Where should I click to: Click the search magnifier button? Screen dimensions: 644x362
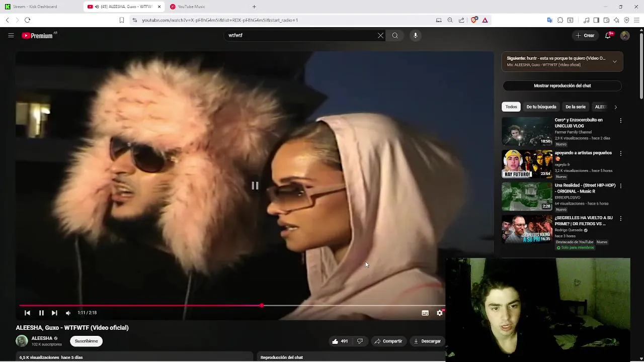tap(395, 35)
